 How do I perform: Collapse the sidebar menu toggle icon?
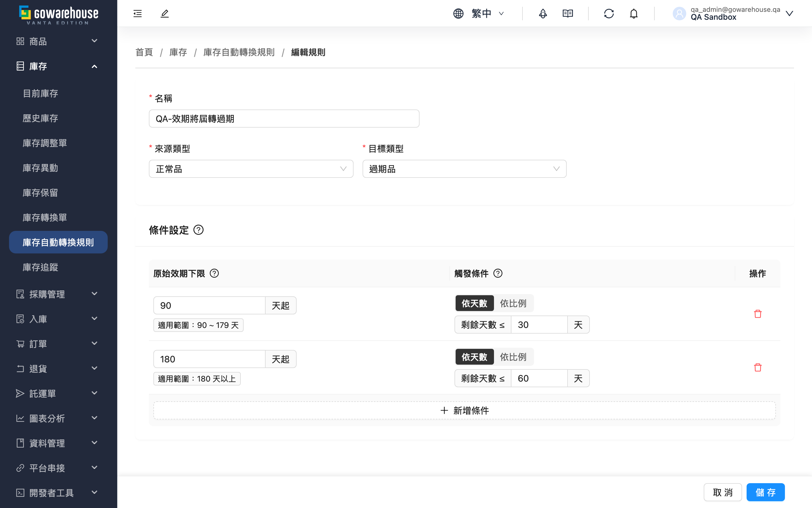138,14
